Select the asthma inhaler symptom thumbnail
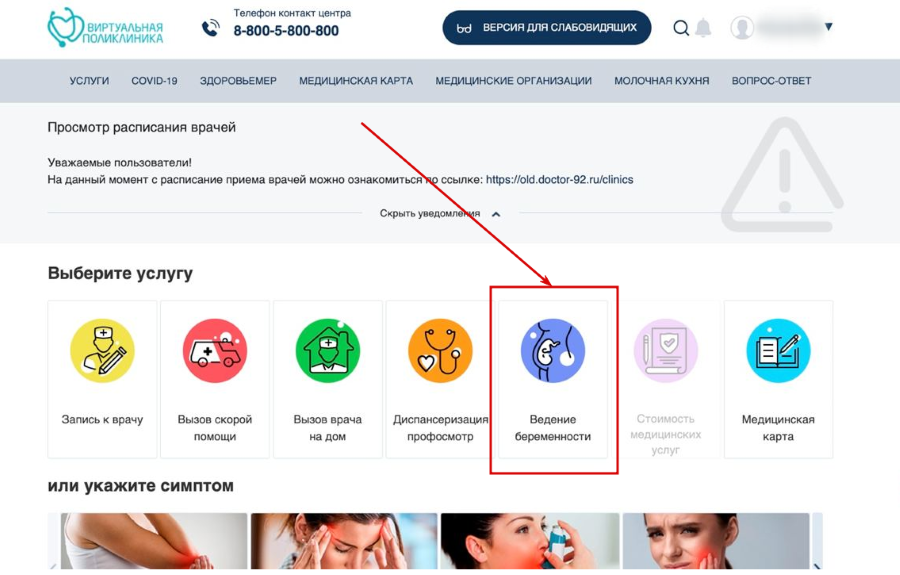Image resolution: width=900 pixels, height=575 pixels. click(530, 541)
